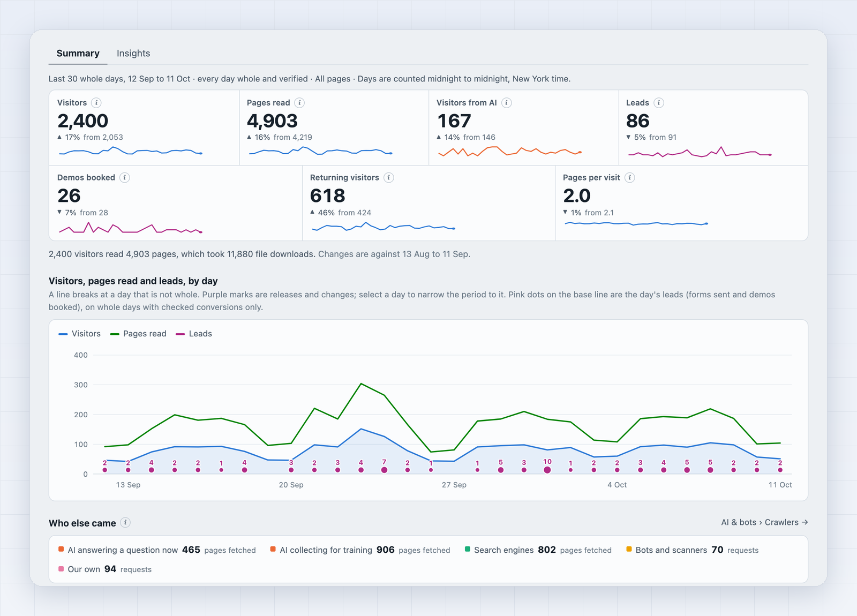
Task: Click the info icon beside Visitors
Action: pos(96,103)
